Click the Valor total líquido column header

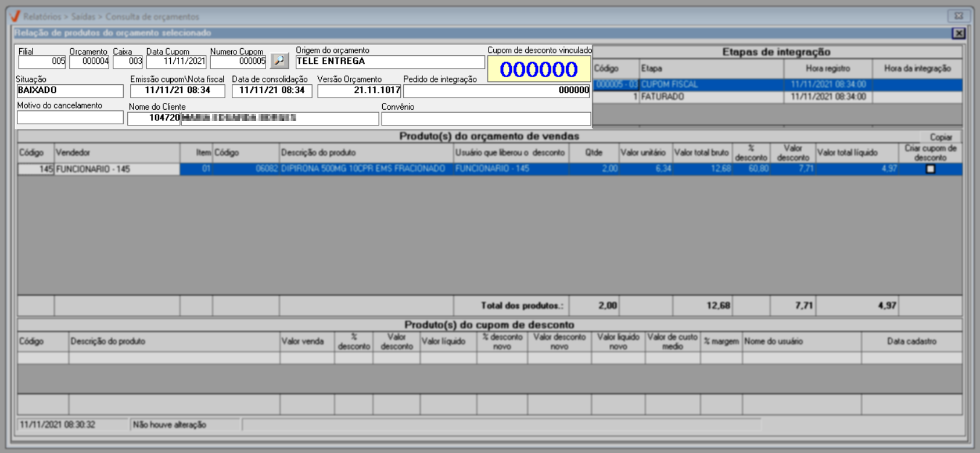tap(856, 153)
